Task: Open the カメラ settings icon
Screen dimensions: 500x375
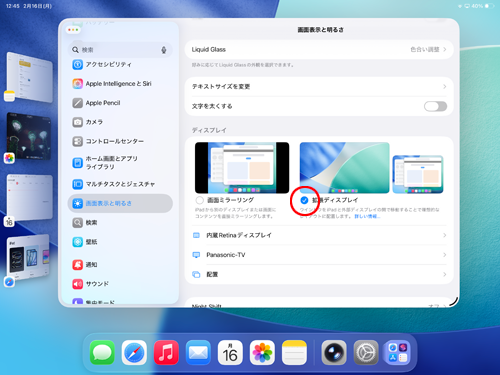Action: coord(77,122)
